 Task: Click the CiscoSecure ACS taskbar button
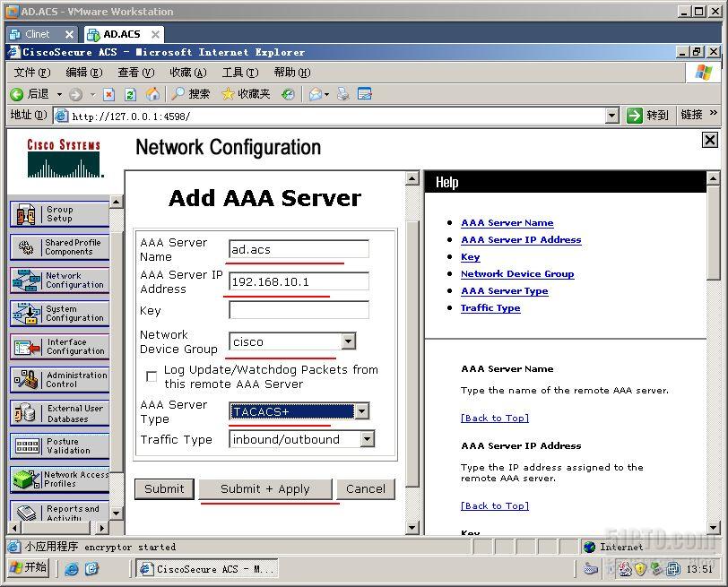207,568
